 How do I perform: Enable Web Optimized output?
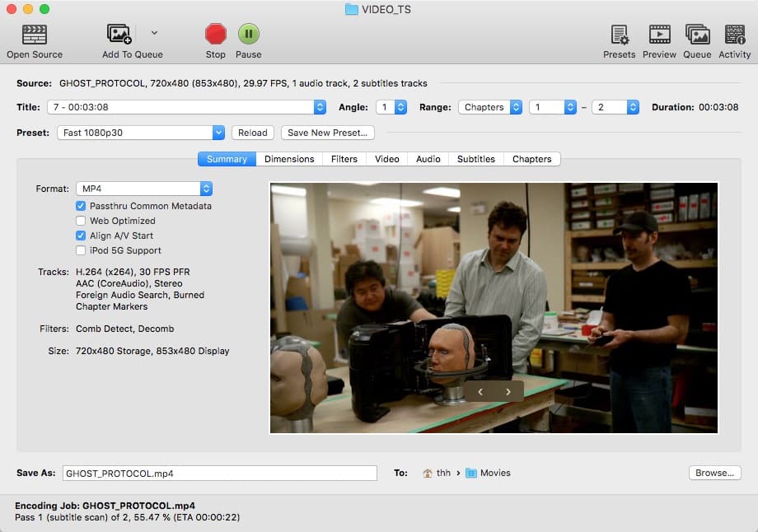coord(81,221)
